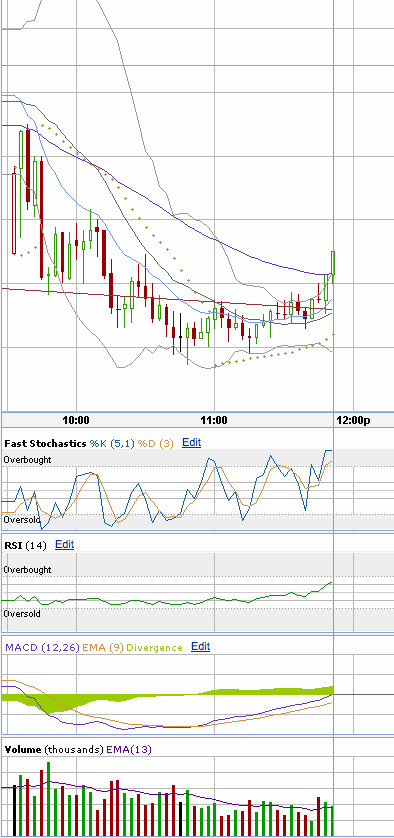Open the Edit link next to RSI (14)
Viewport: 394px width, 838px height.
point(64,545)
